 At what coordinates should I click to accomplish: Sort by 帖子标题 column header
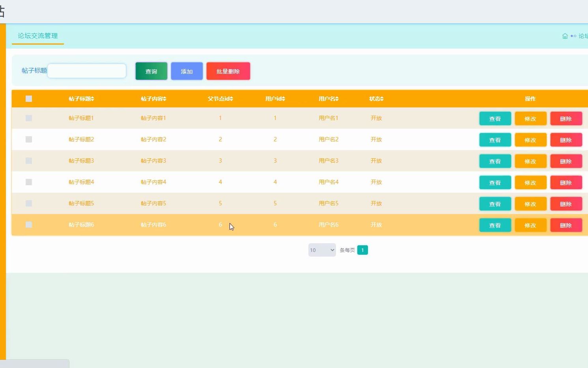click(x=82, y=99)
